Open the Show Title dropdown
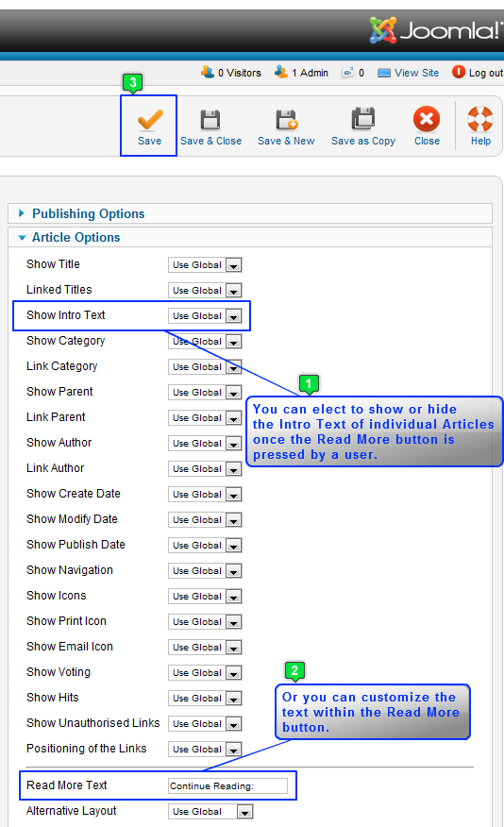The image size is (504, 827). tap(205, 264)
